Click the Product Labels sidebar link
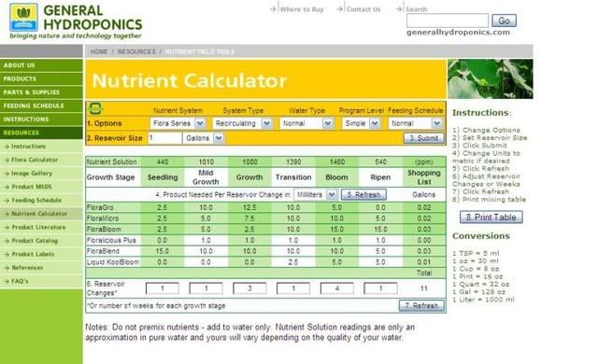The width and height of the screenshot is (598, 364). tap(33, 254)
